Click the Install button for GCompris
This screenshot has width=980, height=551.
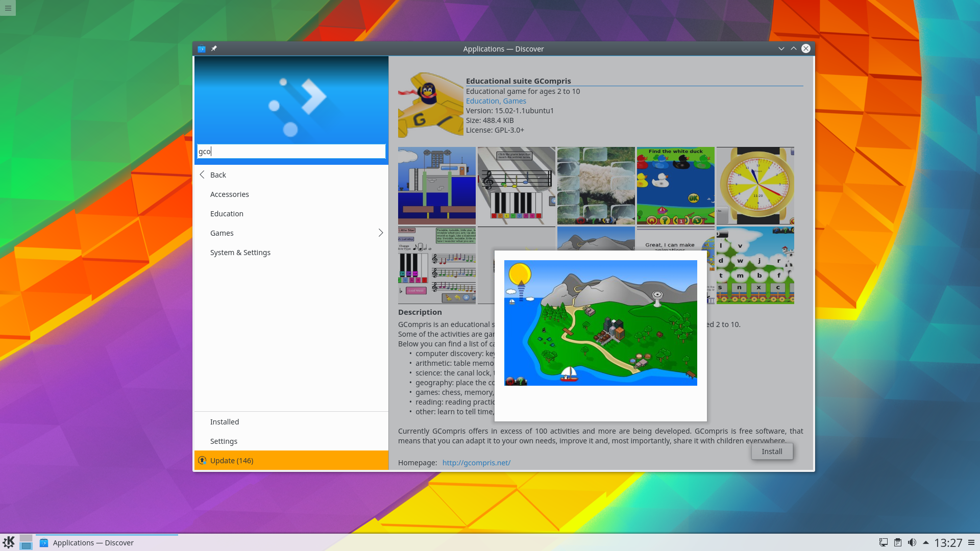pos(771,451)
